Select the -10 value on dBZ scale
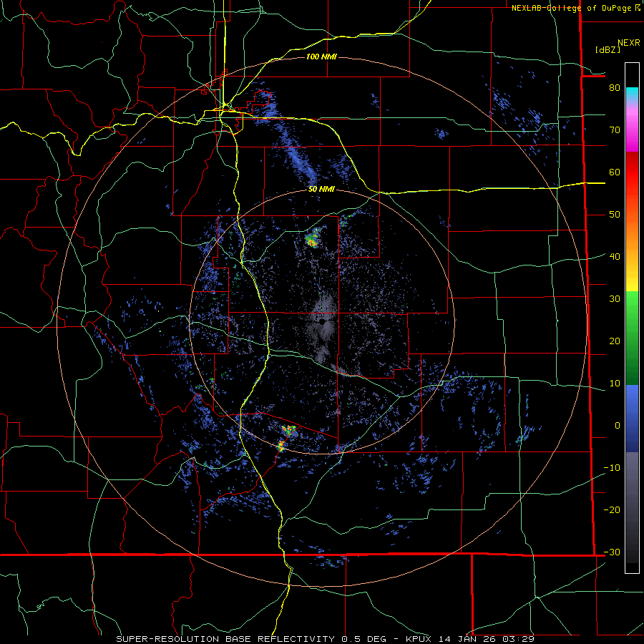Viewport: 644px width, 644px height. click(612, 468)
